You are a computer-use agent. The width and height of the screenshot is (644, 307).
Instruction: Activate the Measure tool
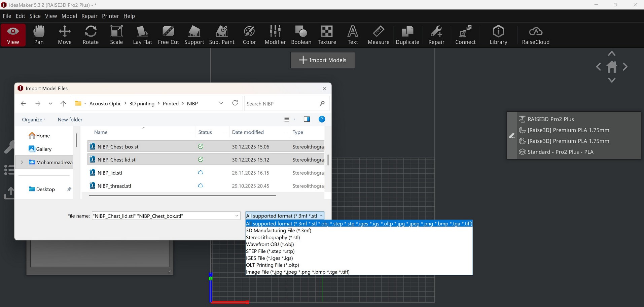[x=379, y=35]
